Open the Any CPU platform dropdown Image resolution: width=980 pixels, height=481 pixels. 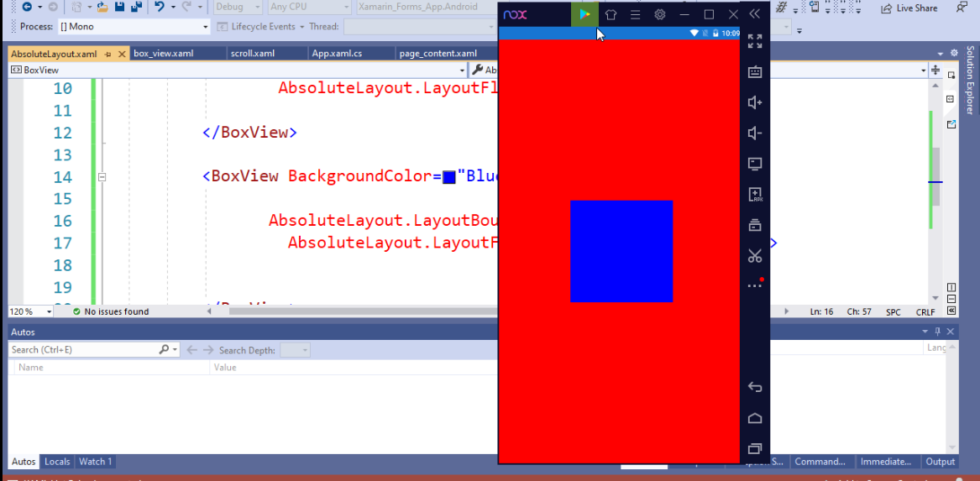pyautogui.click(x=309, y=8)
